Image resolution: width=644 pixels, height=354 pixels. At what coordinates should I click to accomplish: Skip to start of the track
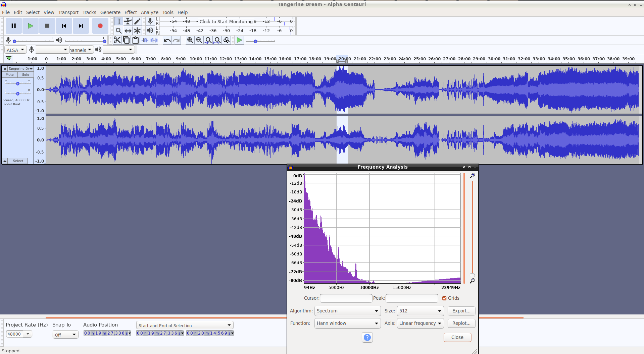pos(64,26)
